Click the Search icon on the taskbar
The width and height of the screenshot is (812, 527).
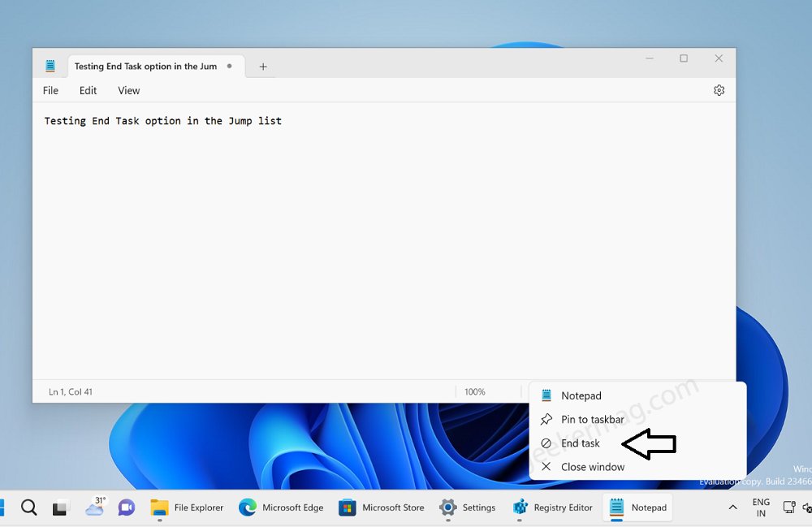coord(29,507)
